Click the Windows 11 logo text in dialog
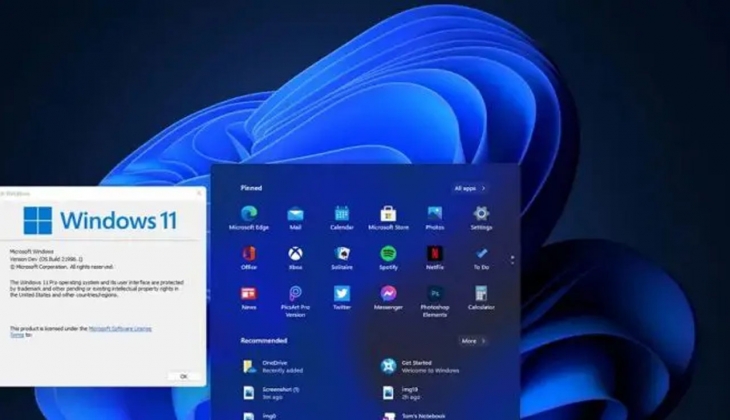This screenshot has width=730, height=420. pos(118,220)
